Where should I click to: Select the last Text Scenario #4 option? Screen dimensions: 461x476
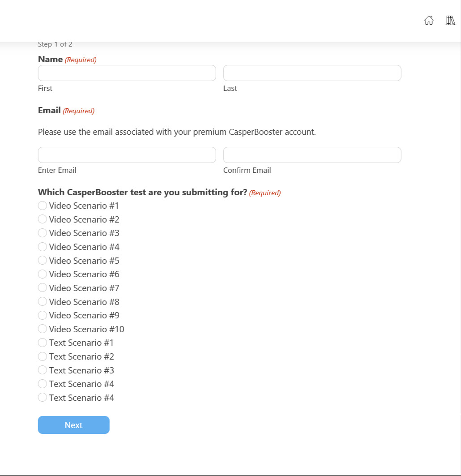tap(42, 397)
